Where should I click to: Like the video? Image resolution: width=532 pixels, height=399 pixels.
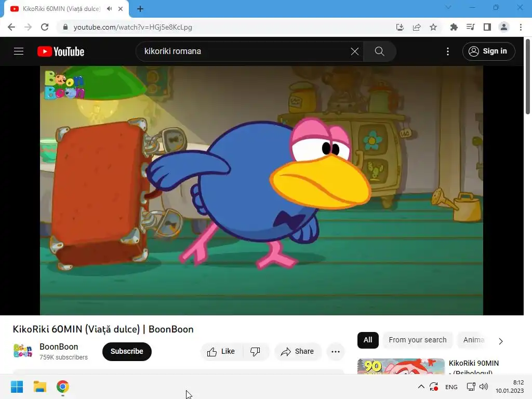pyautogui.click(x=221, y=352)
